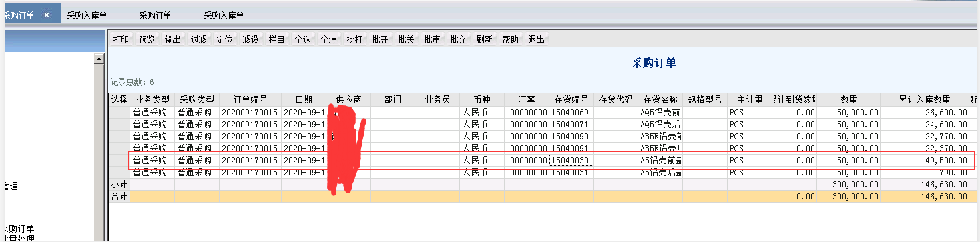This screenshot has width=980, height=242.
Task: Click the 小计 subtotal row label
Action: coord(119,184)
